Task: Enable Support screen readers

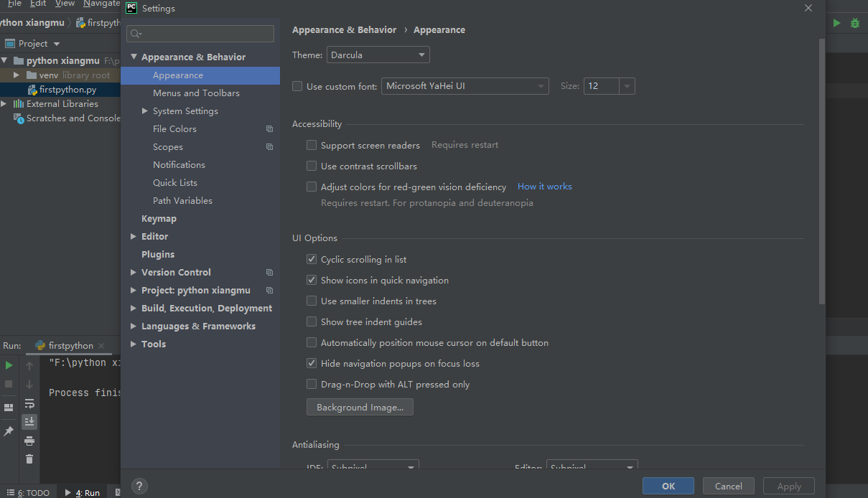Action: pos(312,145)
